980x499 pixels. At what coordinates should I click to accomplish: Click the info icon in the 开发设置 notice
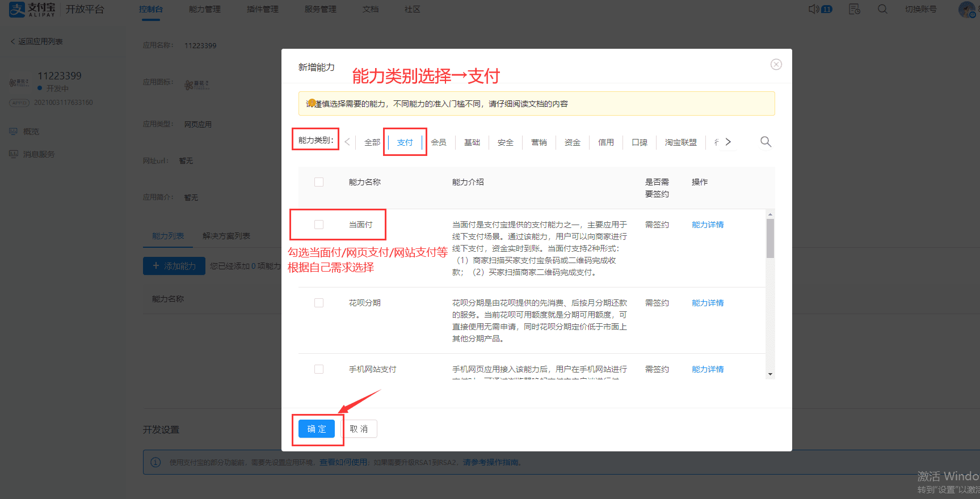tap(155, 462)
